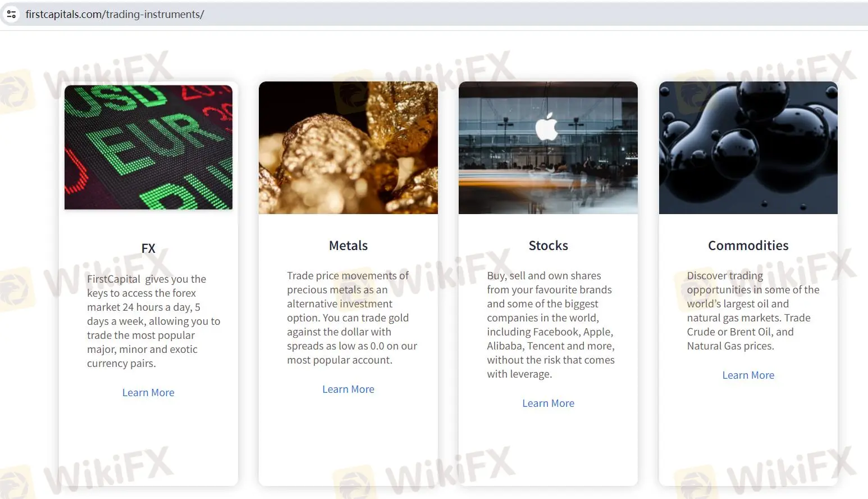The width and height of the screenshot is (868, 499).
Task: Click Learn More under Stocks
Action: (x=548, y=403)
